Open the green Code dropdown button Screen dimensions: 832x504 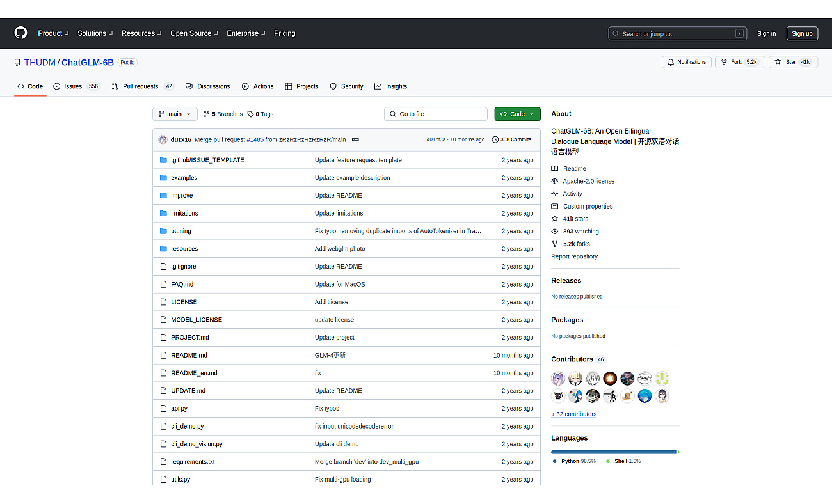(x=517, y=114)
